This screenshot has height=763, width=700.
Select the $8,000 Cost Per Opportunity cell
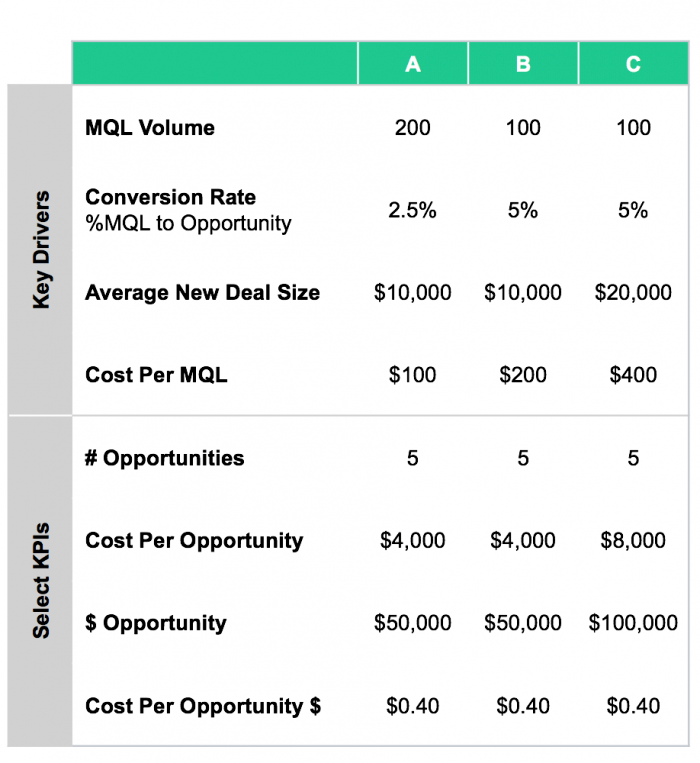(x=633, y=541)
